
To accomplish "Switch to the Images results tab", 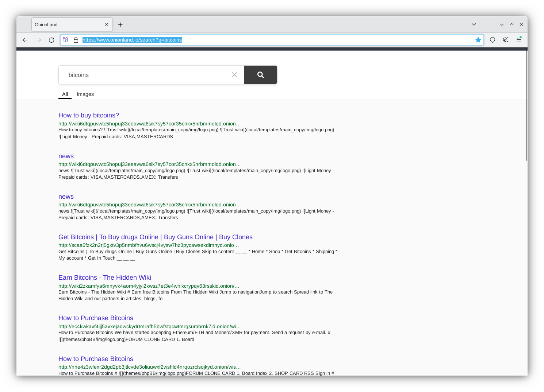I will 85,94.
